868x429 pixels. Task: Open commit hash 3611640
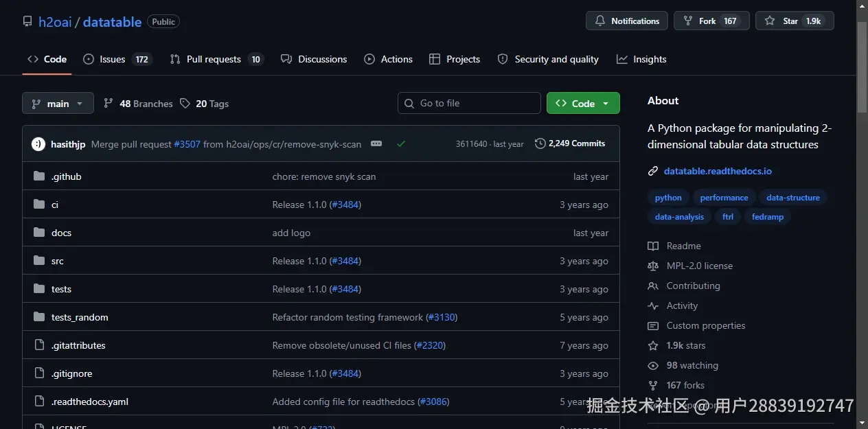coord(471,144)
